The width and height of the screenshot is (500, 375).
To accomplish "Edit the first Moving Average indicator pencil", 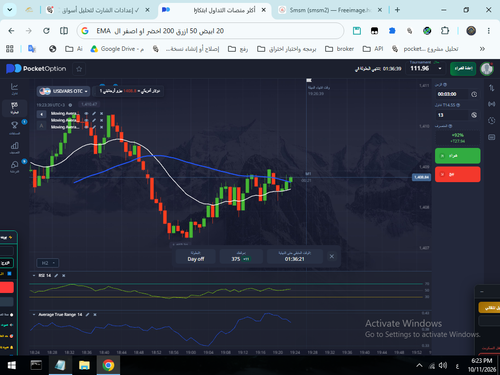I will (94, 114).
